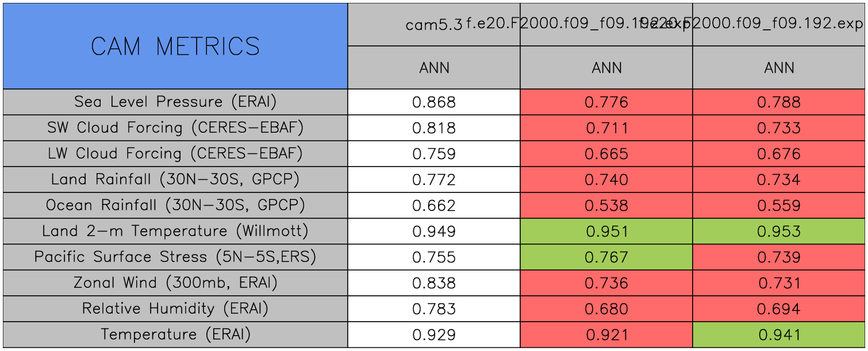Image resolution: width=868 pixels, height=351 pixels.
Task: Click the red cell showing 0.538
Action: (606, 206)
